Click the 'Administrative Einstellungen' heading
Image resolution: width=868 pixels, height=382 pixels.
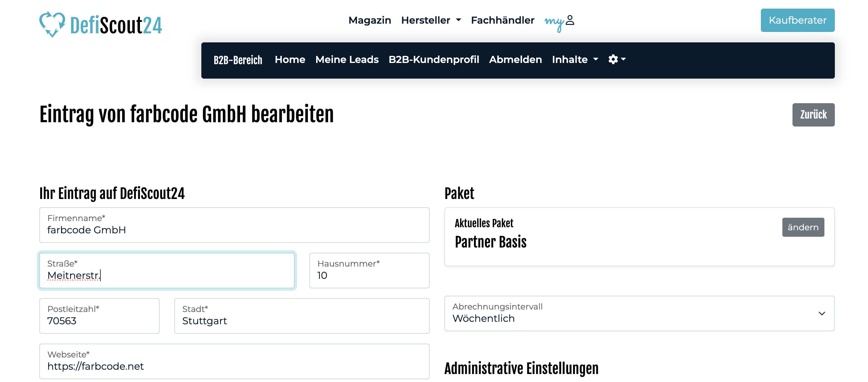point(521,368)
